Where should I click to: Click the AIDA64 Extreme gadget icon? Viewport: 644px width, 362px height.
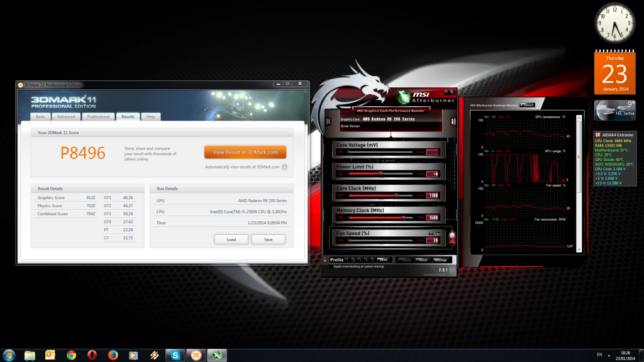(x=598, y=134)
